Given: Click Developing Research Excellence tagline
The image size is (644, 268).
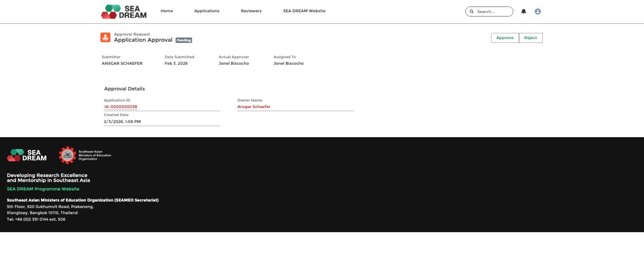Looking at the screenshot, I should click(x=48, y=178).
